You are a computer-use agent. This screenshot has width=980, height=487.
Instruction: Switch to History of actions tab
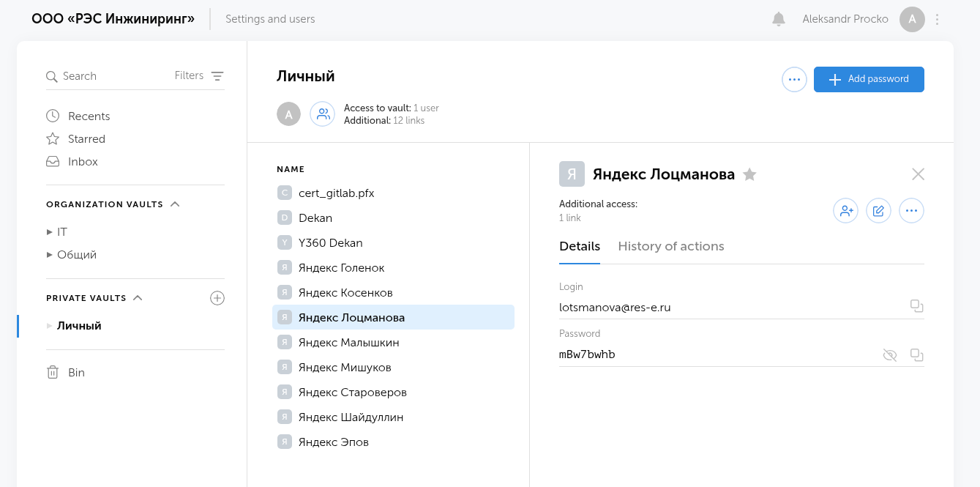(670, 246)
